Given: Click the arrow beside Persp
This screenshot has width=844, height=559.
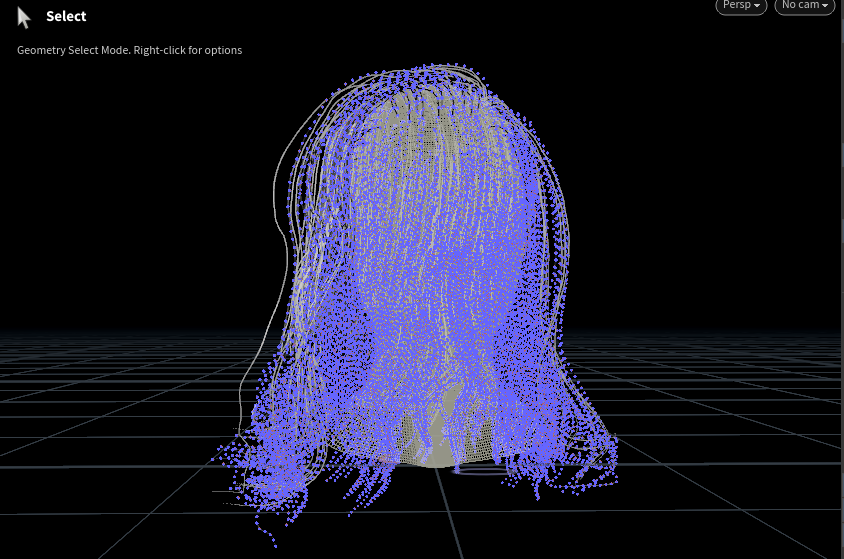Looking at the screenshot, I should click(757, 6).
